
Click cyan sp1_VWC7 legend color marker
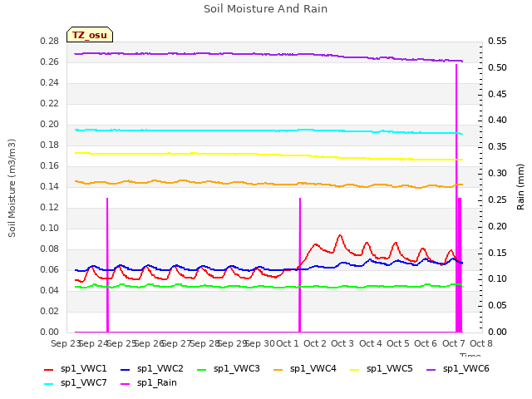pos(49,384)
